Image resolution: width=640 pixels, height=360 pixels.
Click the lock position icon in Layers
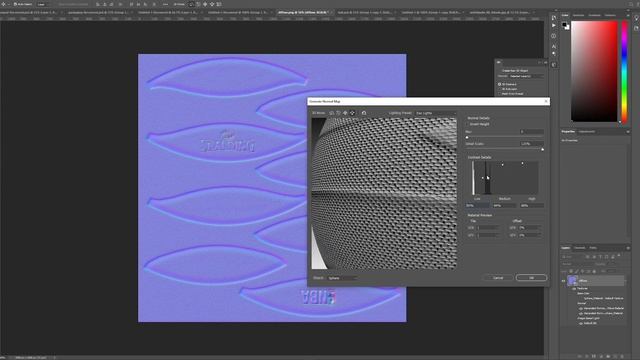(582, 271)
